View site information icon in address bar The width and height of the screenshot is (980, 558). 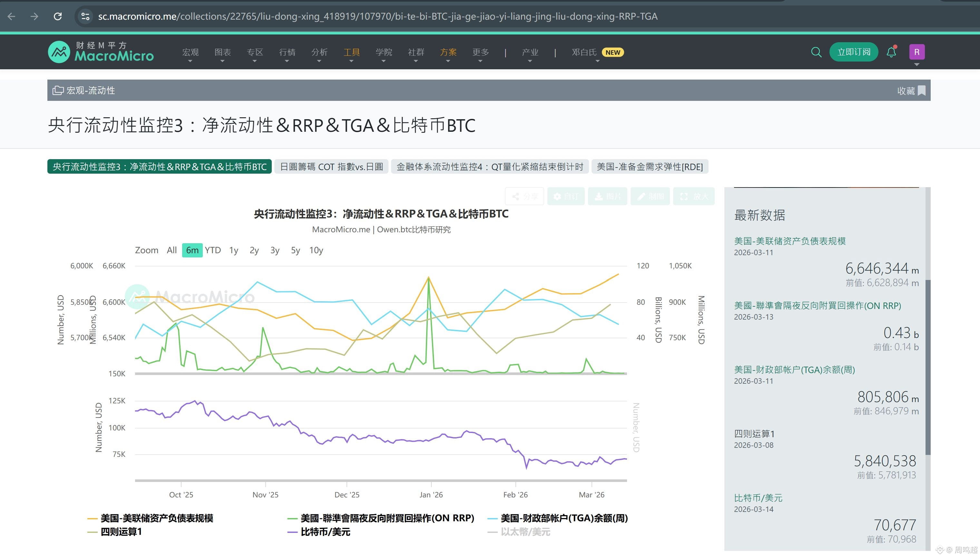point(85,16)
